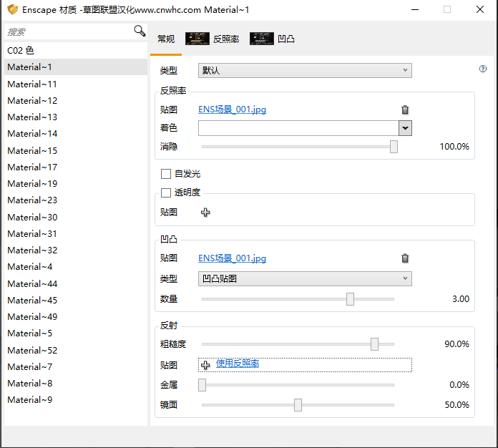Select Material~31 in the list
Viewport: 498px width, 448px height.
coord(76,234)
